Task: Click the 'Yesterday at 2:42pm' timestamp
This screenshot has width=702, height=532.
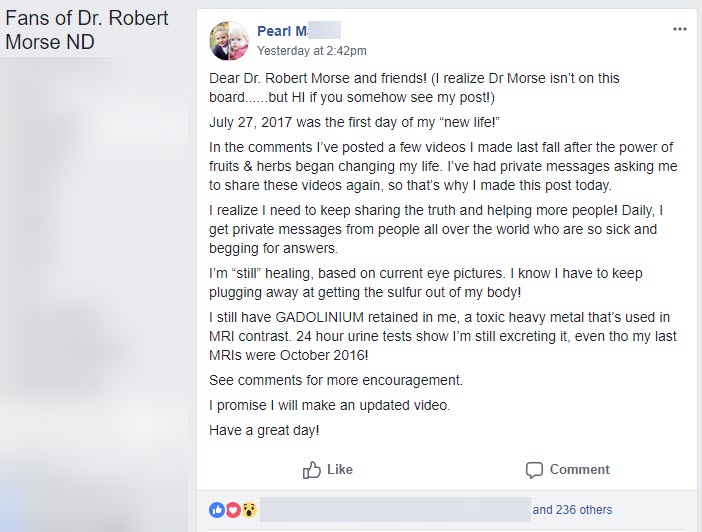Action: point(311,50)
